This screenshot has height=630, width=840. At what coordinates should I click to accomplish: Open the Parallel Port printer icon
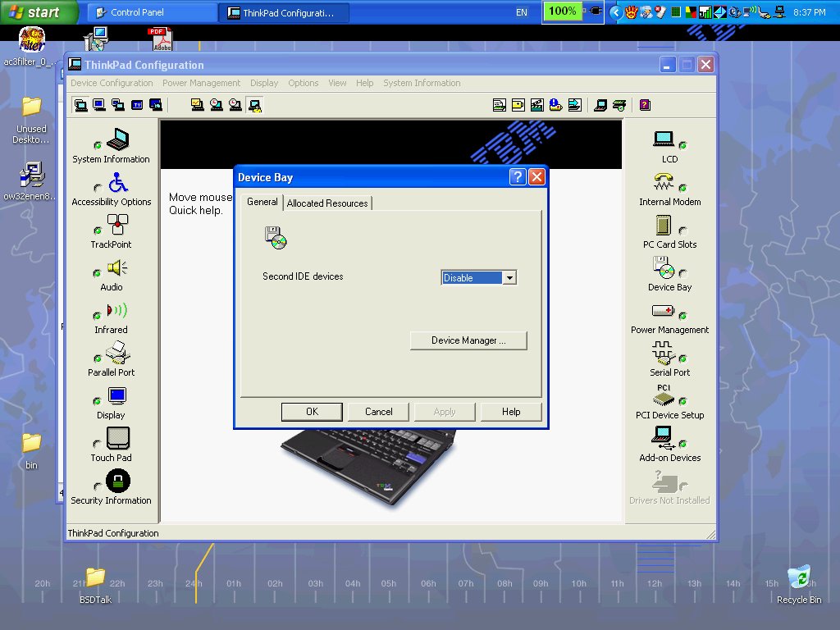pos(118,353)
